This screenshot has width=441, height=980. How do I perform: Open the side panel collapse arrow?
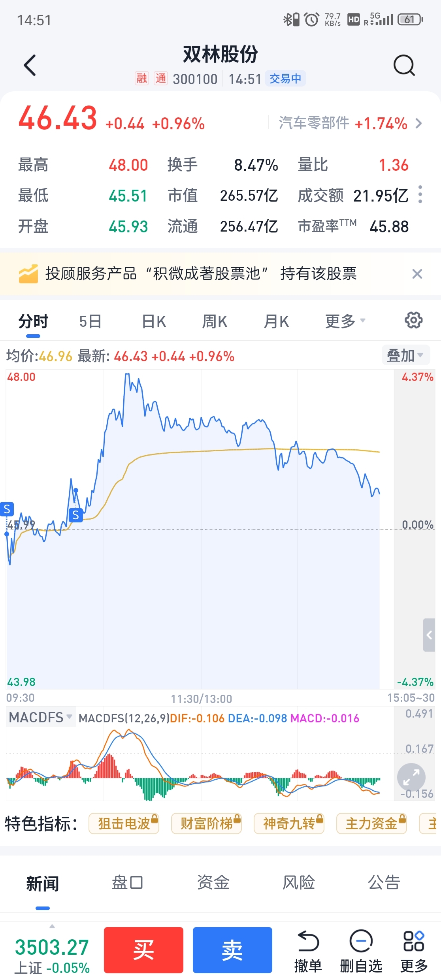(x=429, y=635)
